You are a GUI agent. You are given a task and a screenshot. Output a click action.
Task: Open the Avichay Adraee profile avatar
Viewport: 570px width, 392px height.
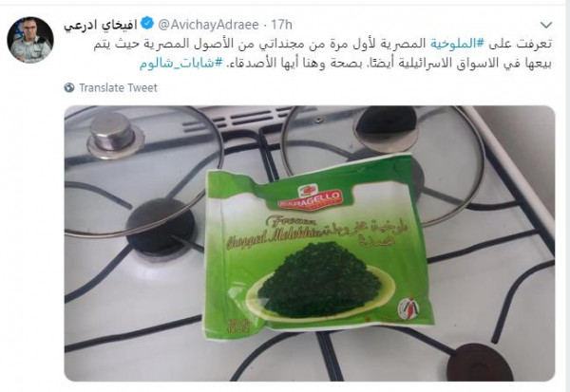pyautogui.click(x=30, y=40)
